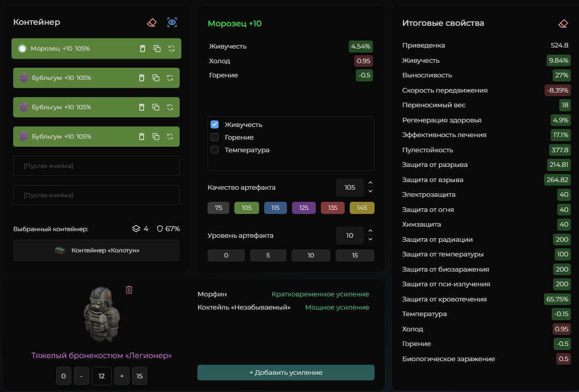Click the Колотун container thumbnail icon
Viewport: 579px width, 392px height.
(60, 250)
